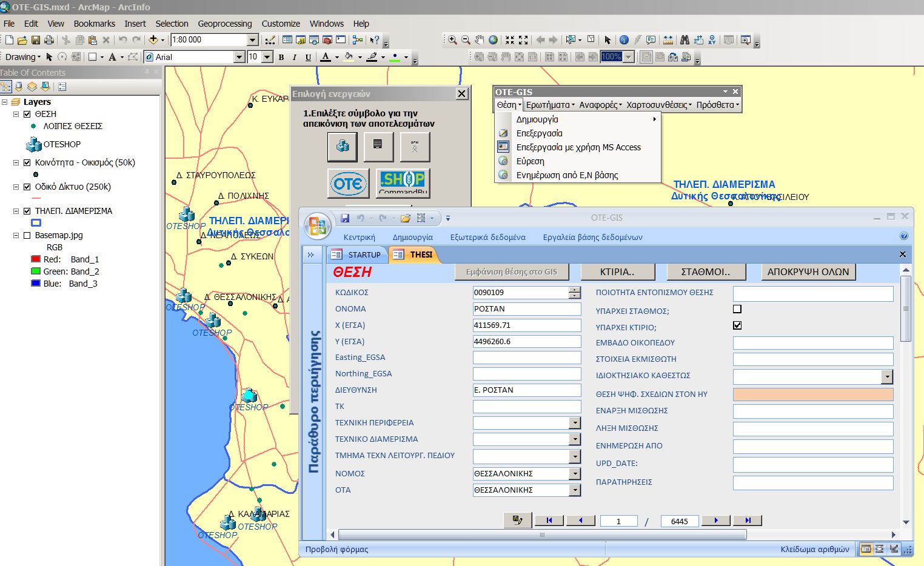The height and width of the screenshot is (566, 924).
Task: Click the Bold formatting icon in Draw toolbar
Action: point(281,57)
